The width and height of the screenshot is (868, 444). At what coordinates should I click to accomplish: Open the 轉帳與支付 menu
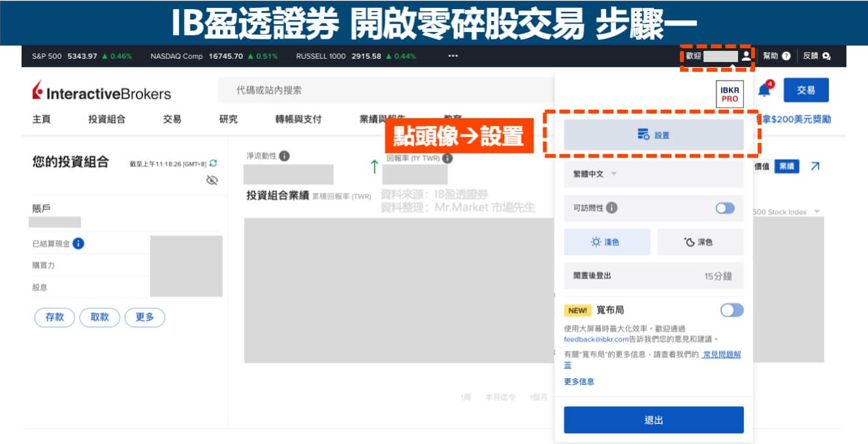[x=298, y=119]
